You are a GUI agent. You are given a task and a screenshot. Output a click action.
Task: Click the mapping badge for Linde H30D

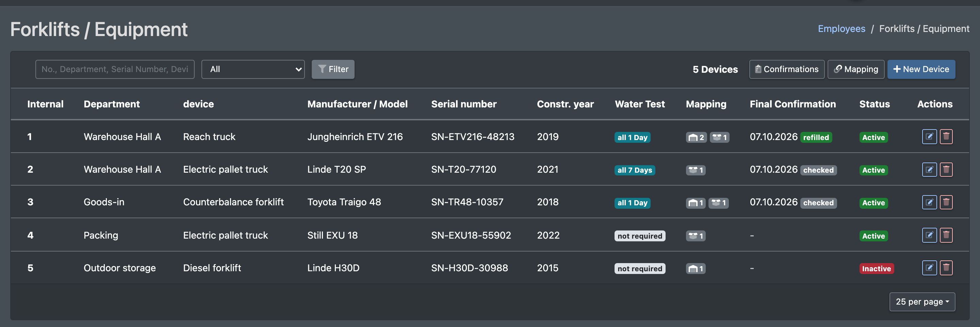click(x=696, y=269)
